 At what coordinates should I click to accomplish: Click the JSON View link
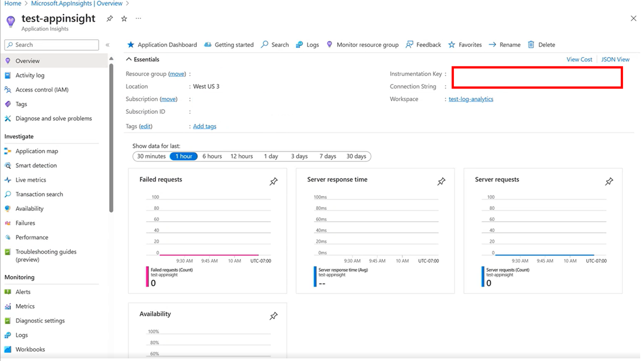tap(615, 59)
